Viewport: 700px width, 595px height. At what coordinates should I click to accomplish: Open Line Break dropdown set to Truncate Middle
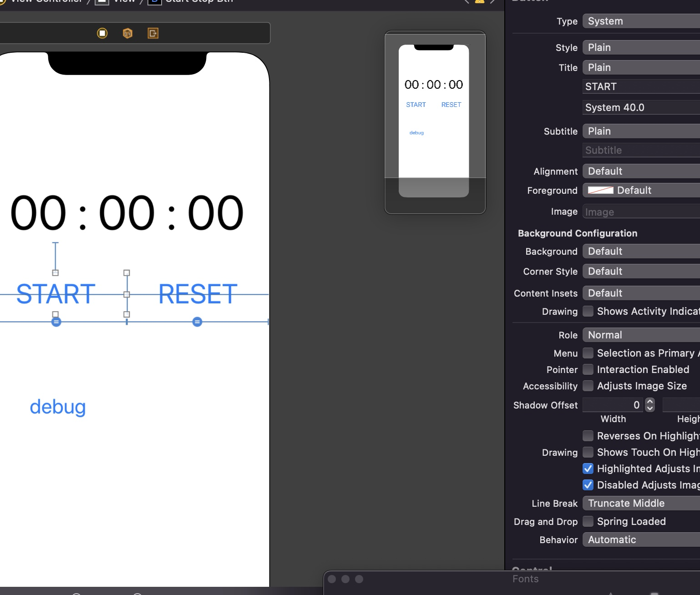tap(641, 503)
